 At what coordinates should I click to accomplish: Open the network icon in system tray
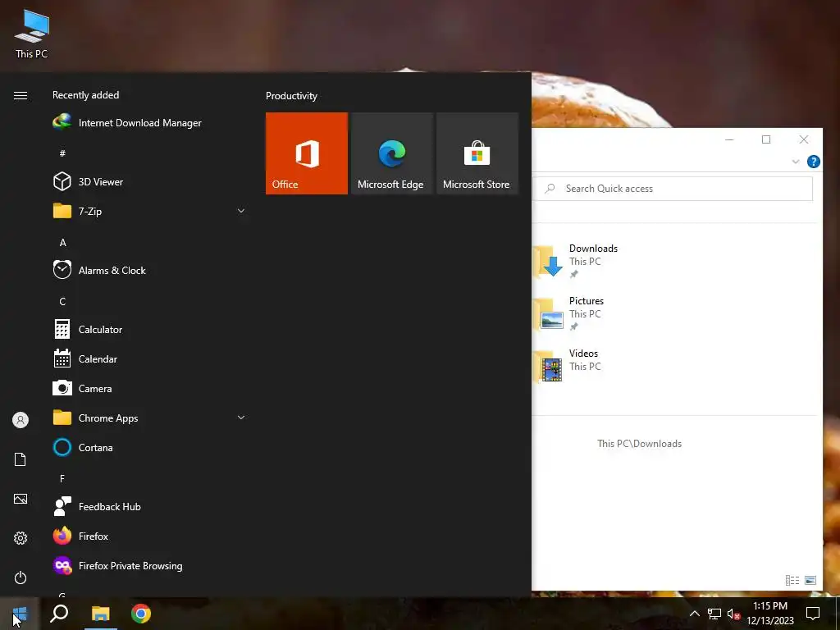[714, 614]
